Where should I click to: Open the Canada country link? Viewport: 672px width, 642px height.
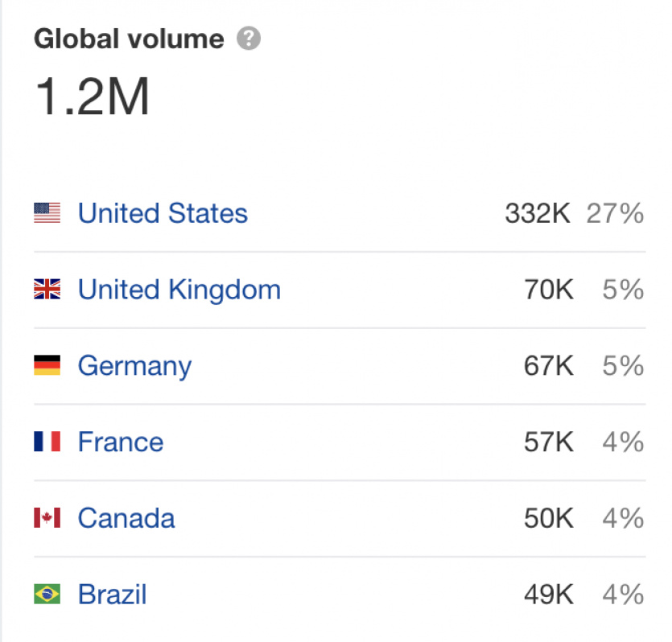coord(126,518)
